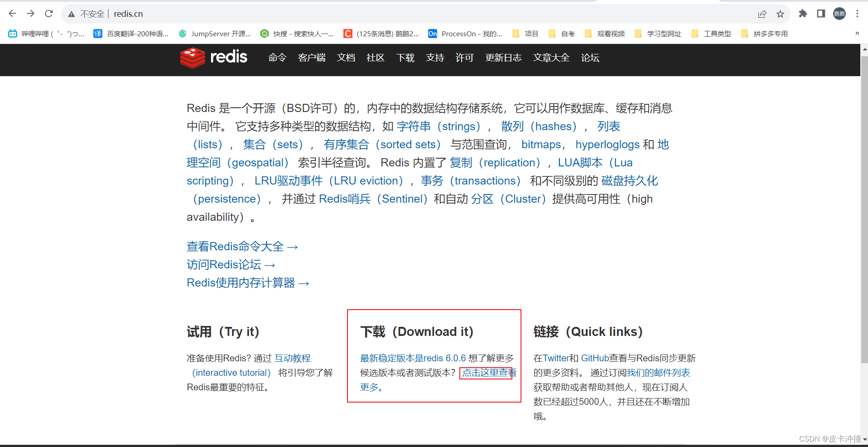Open the 命令 nav menu item
The width and height of the screenshot is (868, 447).
(277, 58)
